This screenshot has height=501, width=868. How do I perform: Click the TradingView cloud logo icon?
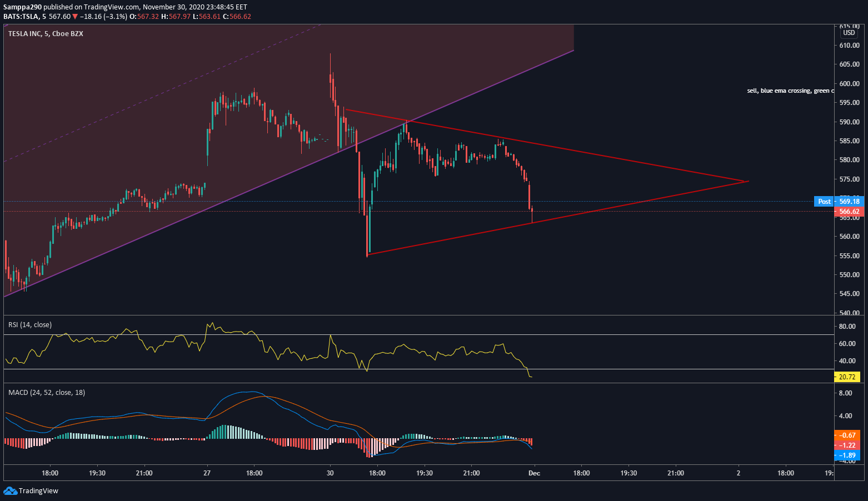tap(9, 490)
